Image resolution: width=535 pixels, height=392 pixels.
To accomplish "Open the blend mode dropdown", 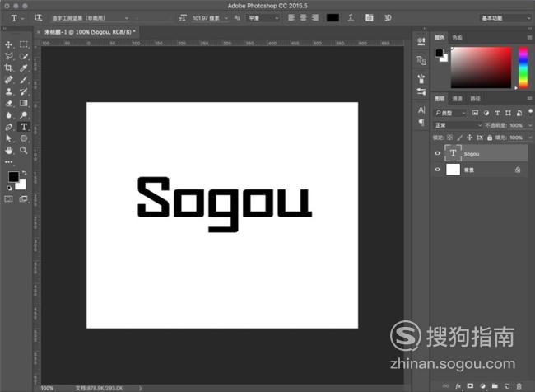I will 458,125.
